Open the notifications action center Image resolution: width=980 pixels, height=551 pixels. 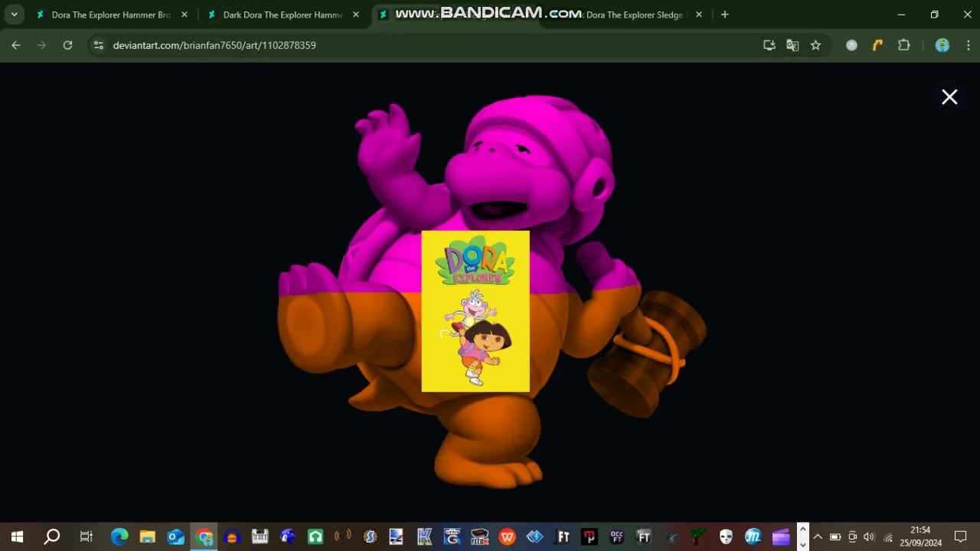click(x=961, y=536)
